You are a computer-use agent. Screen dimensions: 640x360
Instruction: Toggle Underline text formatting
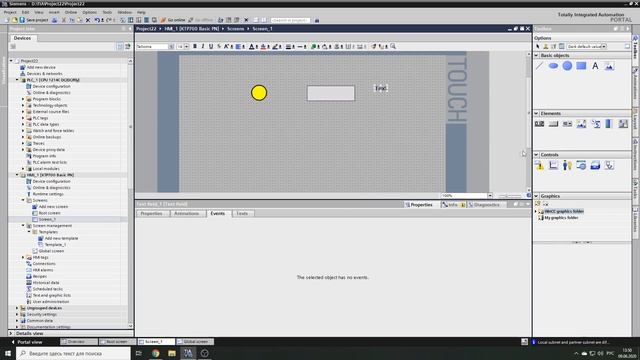point(211,46)
